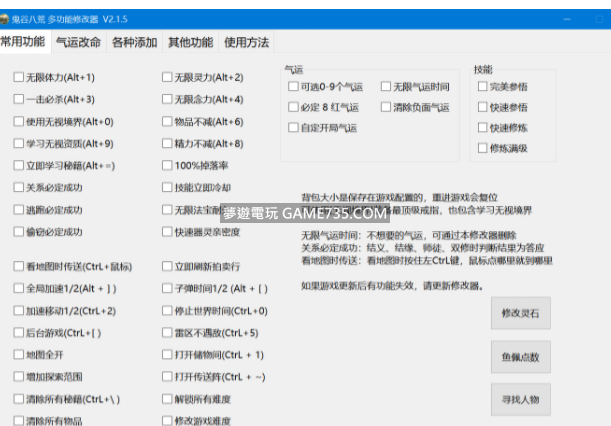Check 后台游戏(Ctrl+[)

tap(18, 332)
